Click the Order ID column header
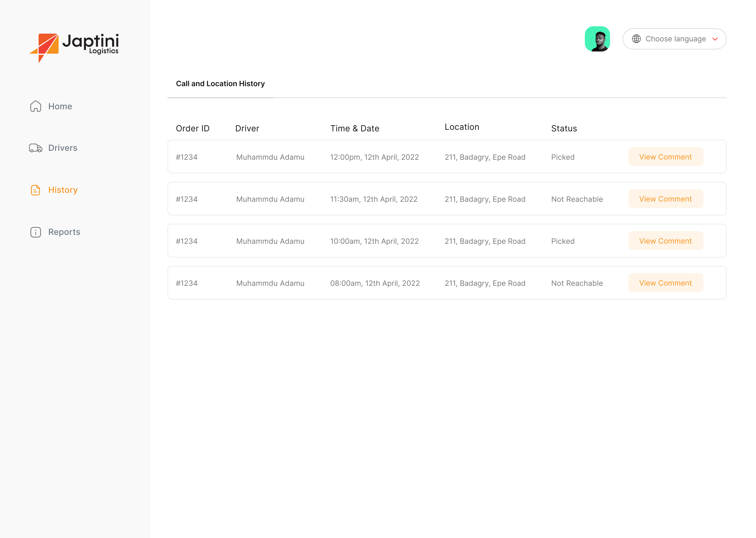Viewport: 756px width, 538px height. (x=193, y=128)
